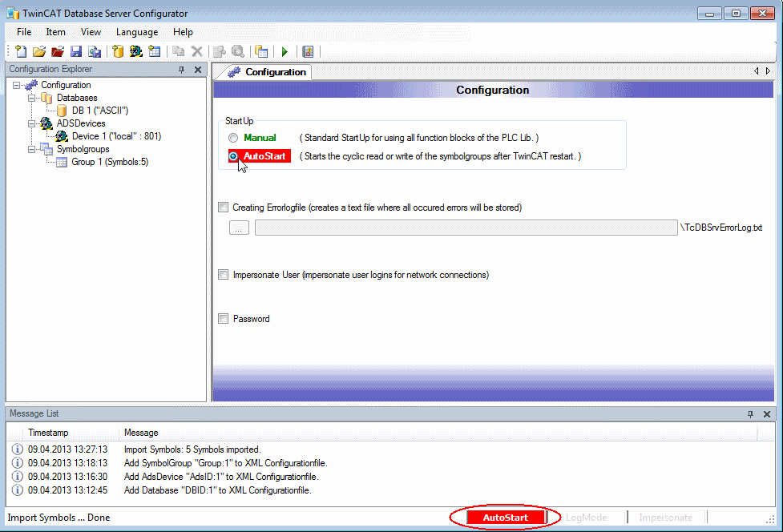Select DB 1 ("ASCII") in the tree
The height and width of the screenshot is (532, 783).
tap(100, 111)
